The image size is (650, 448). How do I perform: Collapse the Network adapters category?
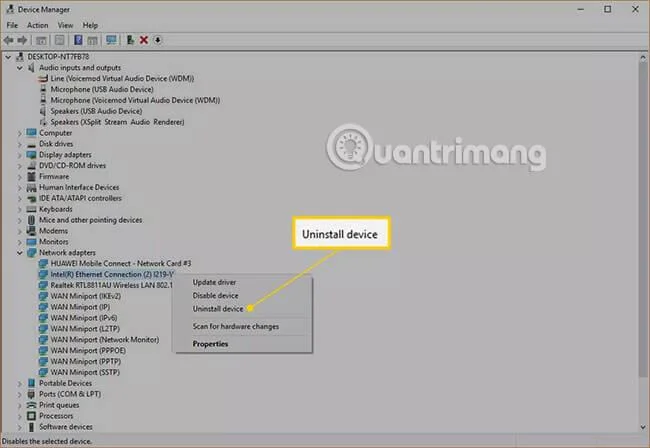tap(19, 253)
